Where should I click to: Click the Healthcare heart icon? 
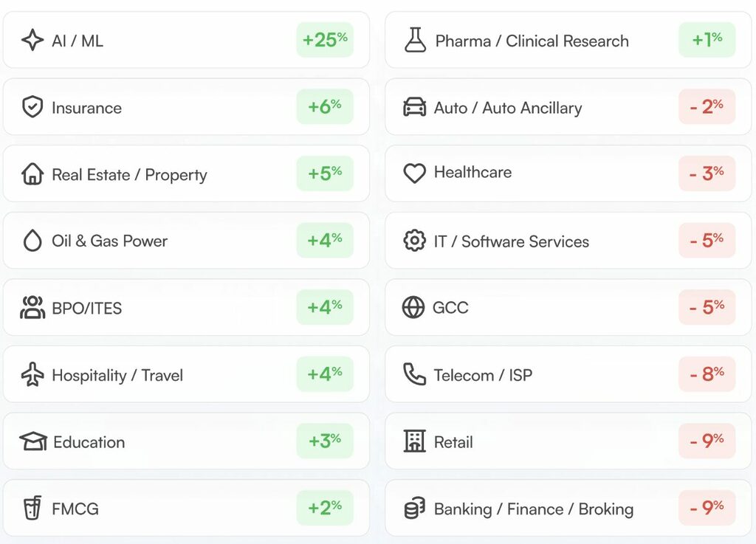point(415,173)
